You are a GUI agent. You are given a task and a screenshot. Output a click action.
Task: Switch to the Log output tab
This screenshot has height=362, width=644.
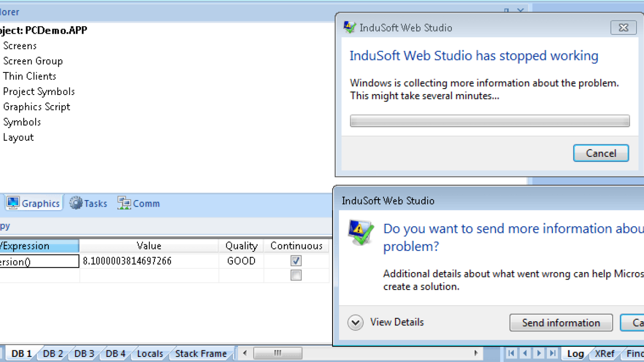(575, 353)
